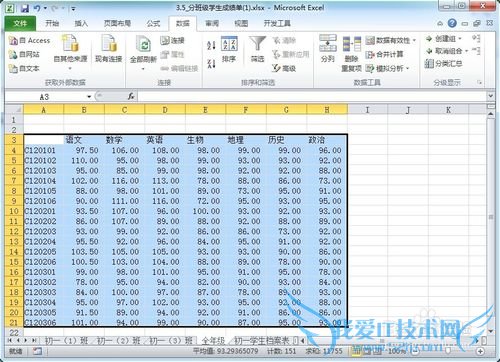The height and width of the screenshot is (362, 500).
Task: Expand Refresh All dropdown arrow
Action: coord(143,69)
